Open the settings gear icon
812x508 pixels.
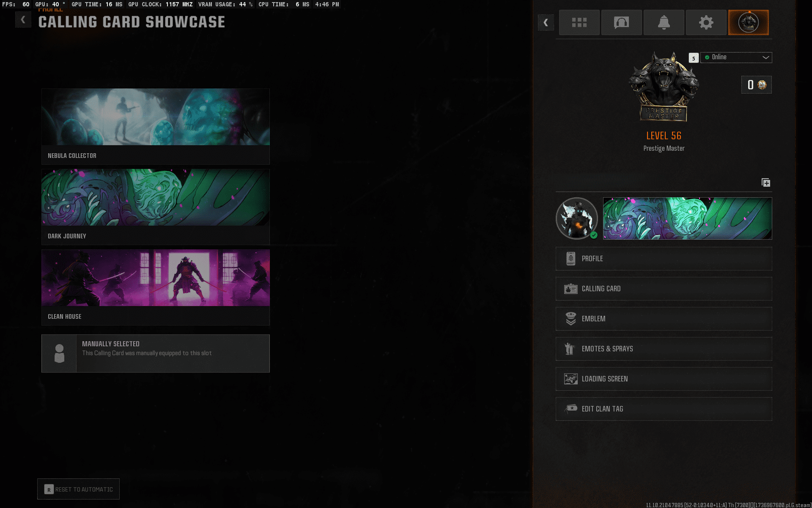click(706, 22)
